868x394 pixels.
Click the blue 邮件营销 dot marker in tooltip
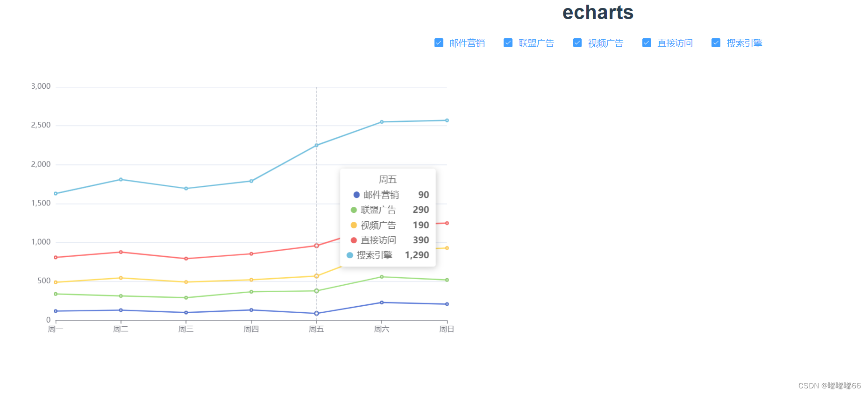pos(356,195)
